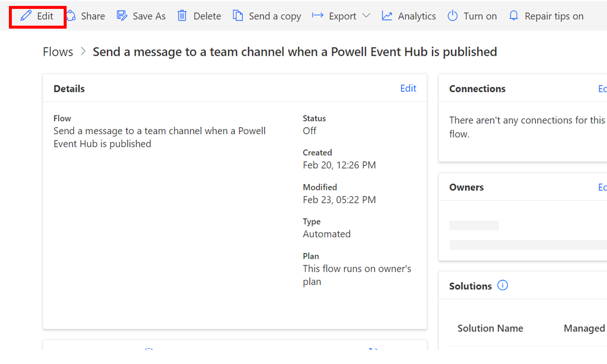Click the Managed column header

(x=584, y=328)
